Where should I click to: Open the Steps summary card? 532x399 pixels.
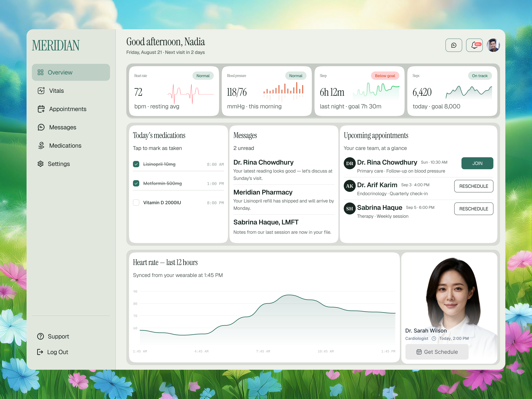click(452, 91)
